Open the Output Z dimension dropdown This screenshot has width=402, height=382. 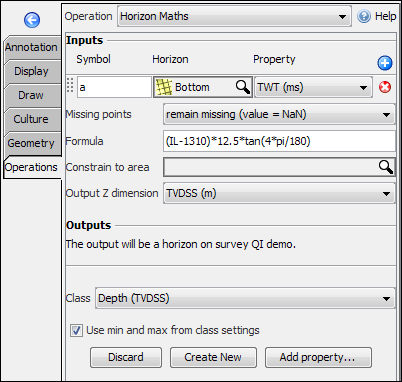(x=279, y=193)
